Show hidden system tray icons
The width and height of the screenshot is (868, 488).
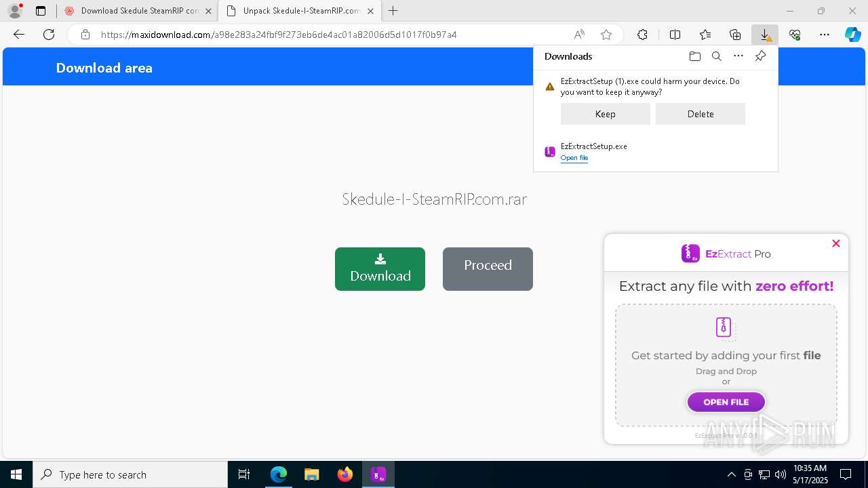pyautogui.click(x=731, y=474)
